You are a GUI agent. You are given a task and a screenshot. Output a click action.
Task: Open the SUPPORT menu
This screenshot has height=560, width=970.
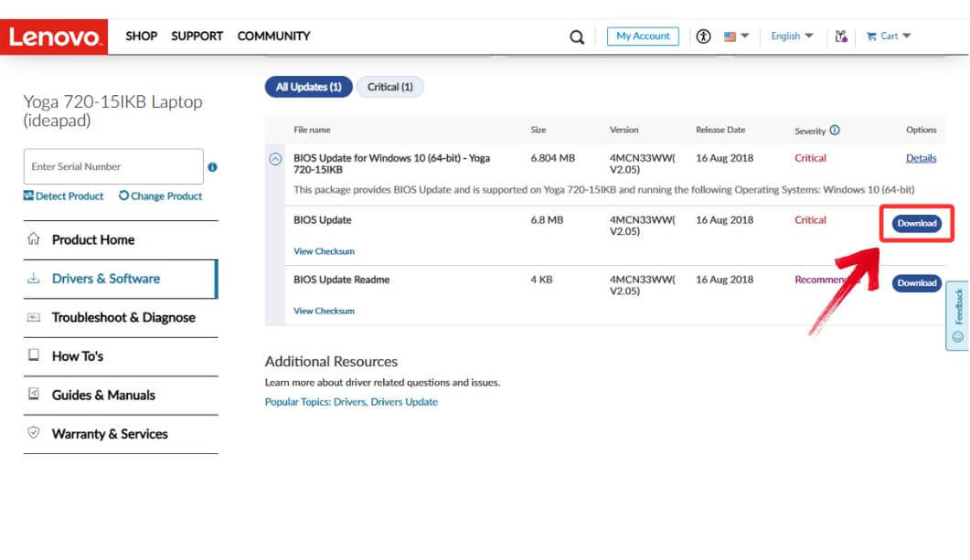click(197, 37)
